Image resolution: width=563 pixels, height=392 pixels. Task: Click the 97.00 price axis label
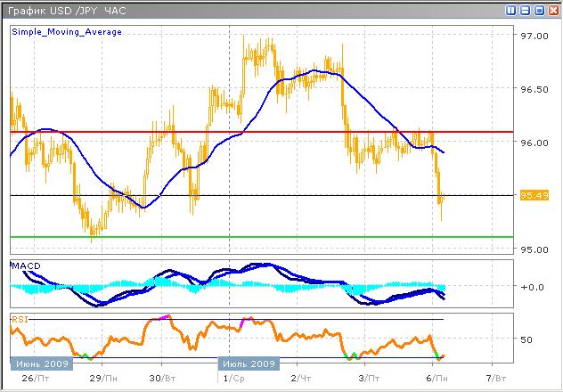pyautogui.click(x=533, y=37)
